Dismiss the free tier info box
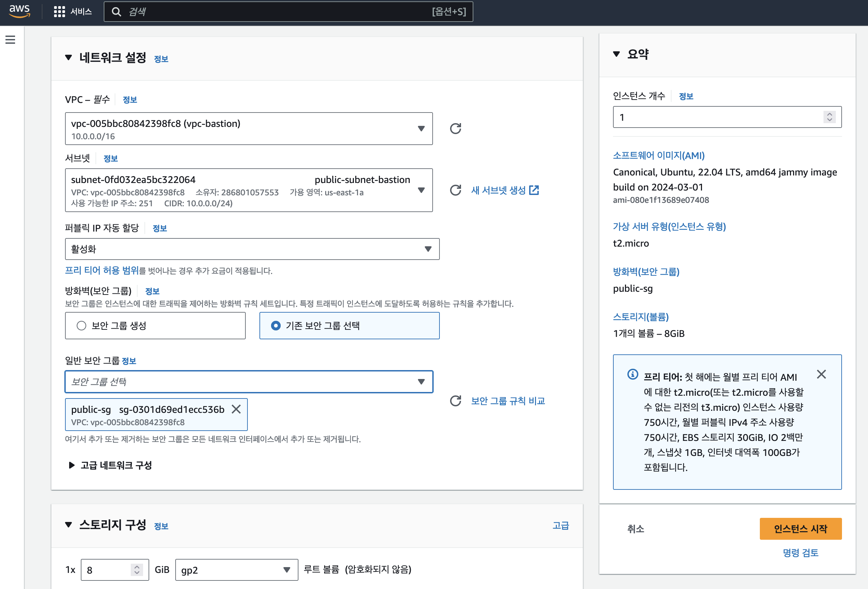Viewport: 868px width, 589px height. click(821, 375)
